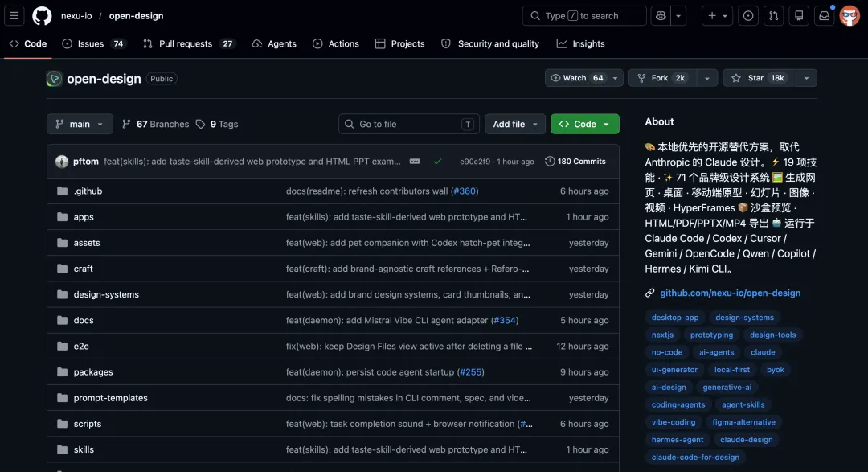Open the user avatar menu
The height and width of the screenshot is (472, 868).
click(850, 15)
